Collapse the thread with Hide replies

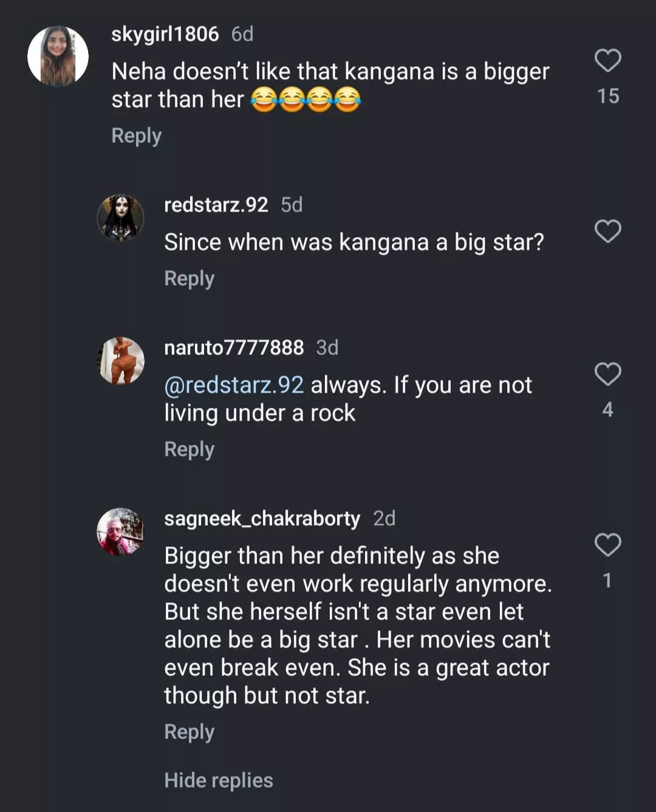coord(219,780)
